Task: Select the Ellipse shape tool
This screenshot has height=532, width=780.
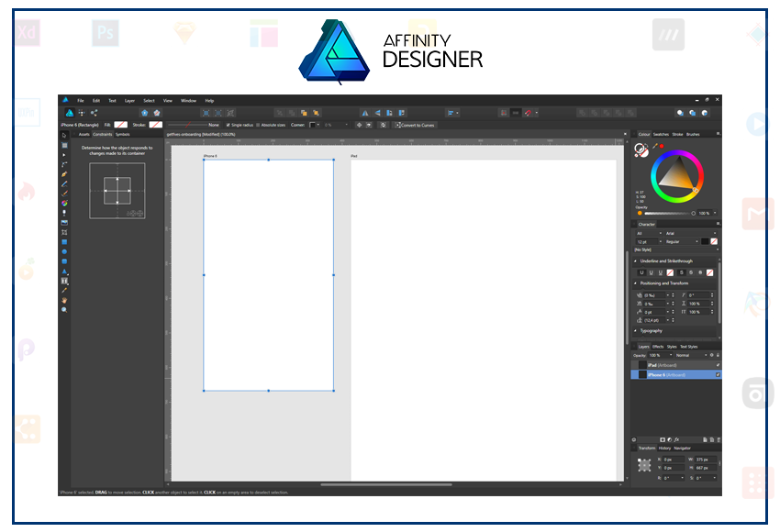Action: pos(64,251)
